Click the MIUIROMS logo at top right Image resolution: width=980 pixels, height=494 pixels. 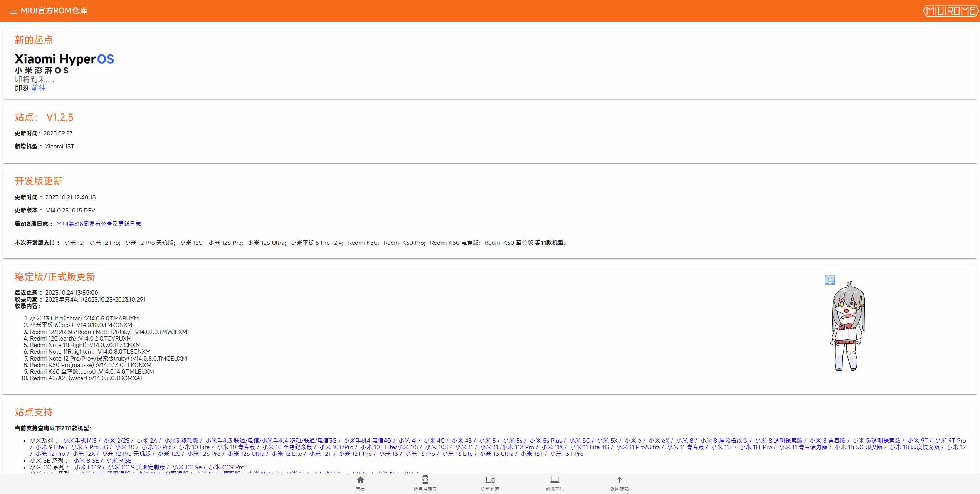(950, 11)
